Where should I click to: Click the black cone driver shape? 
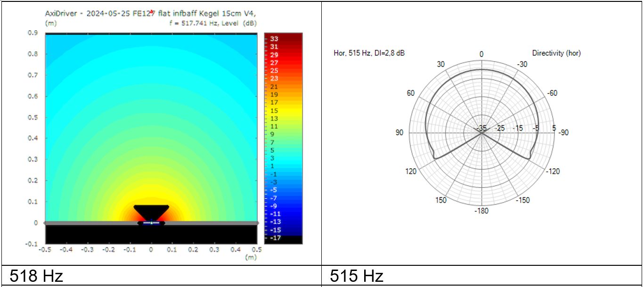(151, 211)
